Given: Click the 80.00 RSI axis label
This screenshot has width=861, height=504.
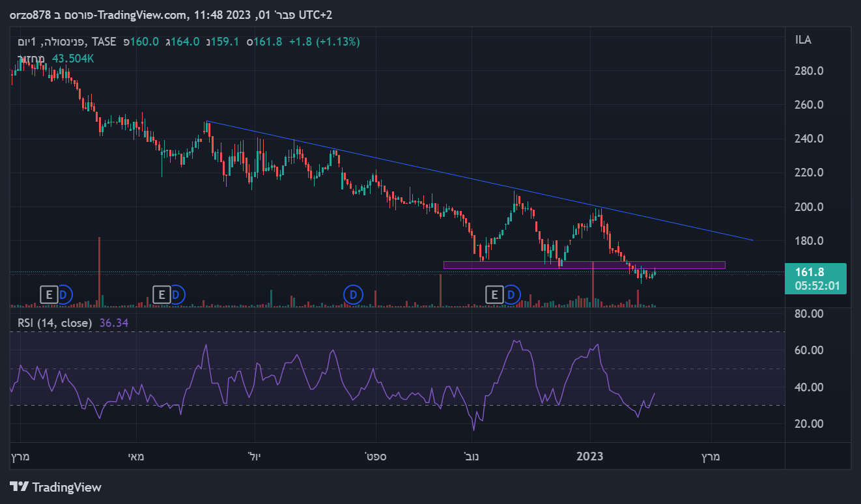Looking at the screenshot, I should click(810, 313).
